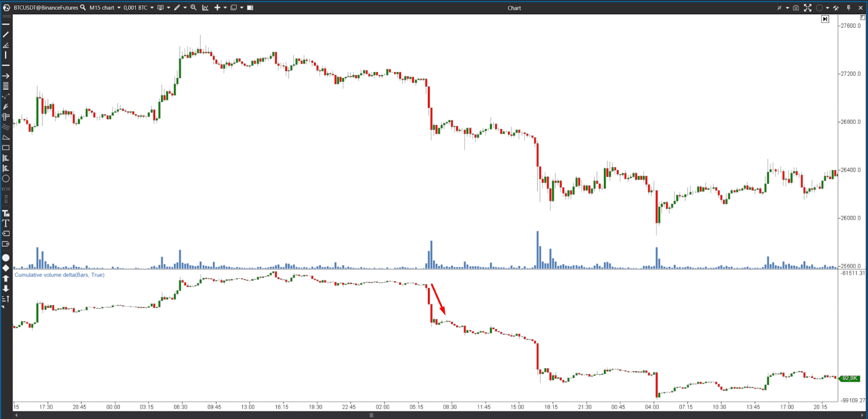The width and height of the screenshot is (868, 419).
Task: Select the diagonal trend line tool
Action: (6, 34)
